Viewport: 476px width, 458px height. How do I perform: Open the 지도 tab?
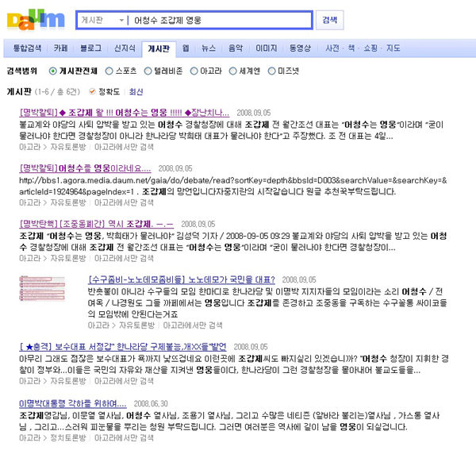pos(393,48)
